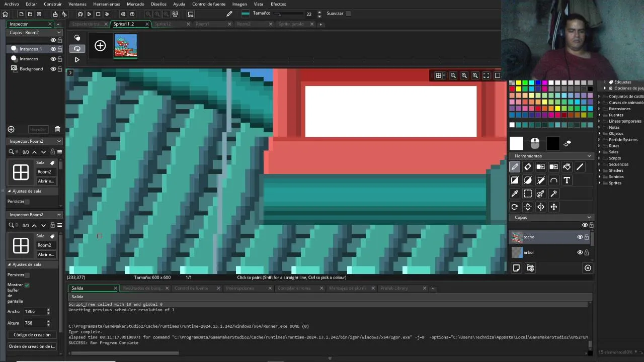Select the Line drawing tool

580,167
